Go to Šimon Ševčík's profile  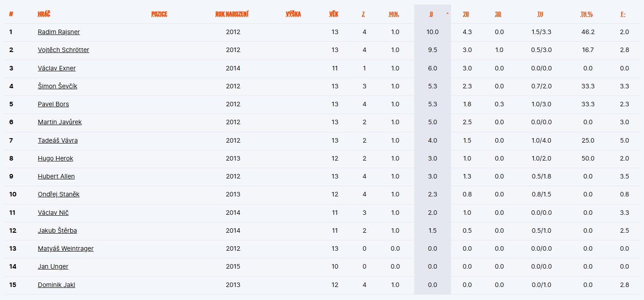pos(57,86)
